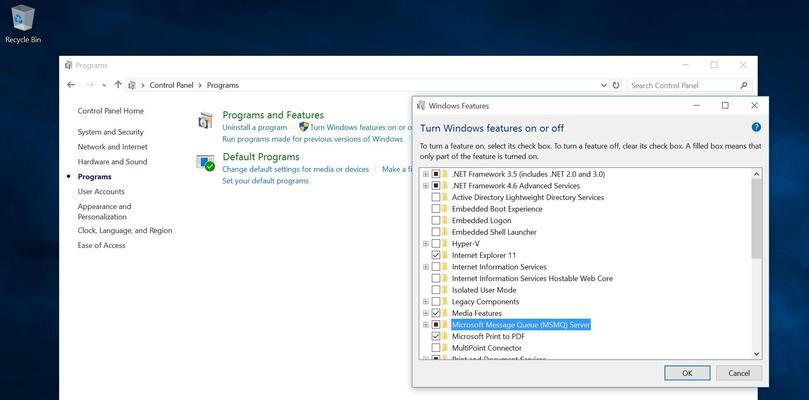Click Control Panel breadcrumb in address bar
The height and width of the screenshot is (400, 809).
coord(171,85)
